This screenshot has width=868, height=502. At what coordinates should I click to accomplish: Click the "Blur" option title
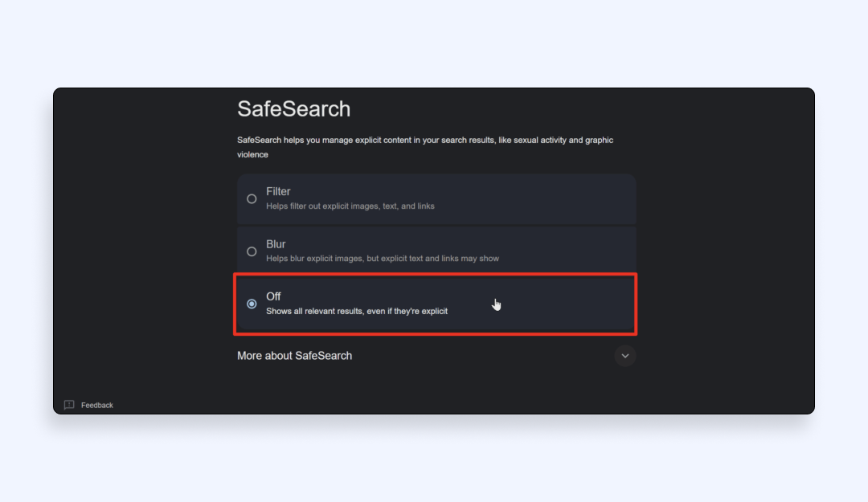click(x=276, y=244)
